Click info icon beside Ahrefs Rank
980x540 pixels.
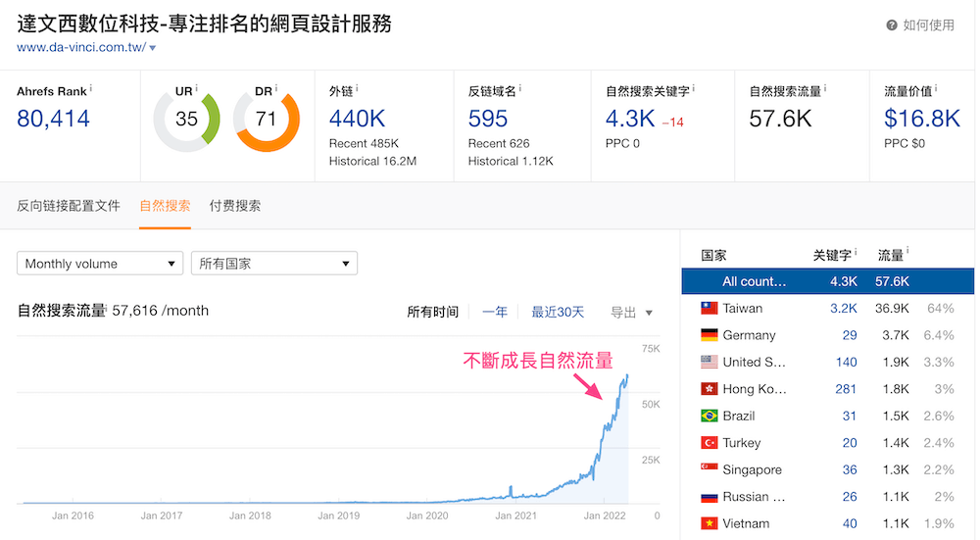90,89
